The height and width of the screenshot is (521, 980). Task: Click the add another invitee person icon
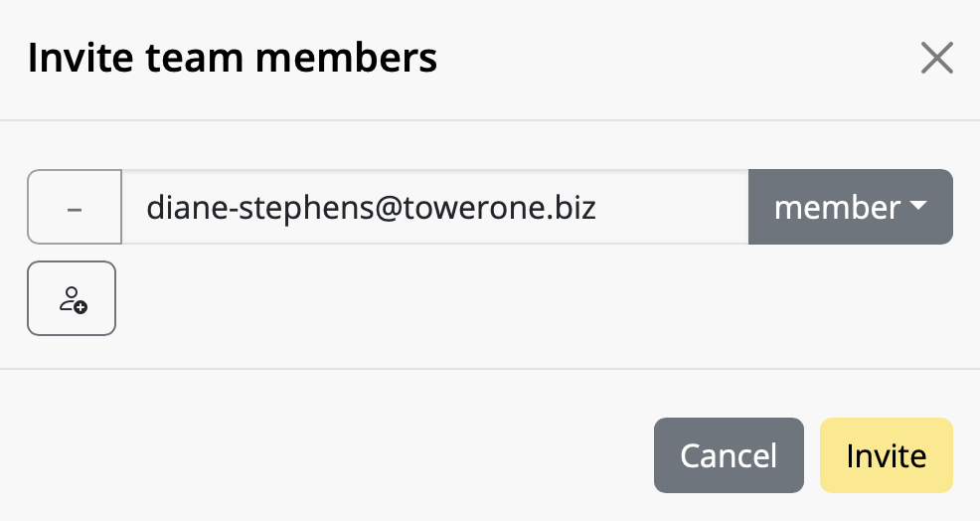click(x=72, y=298)
